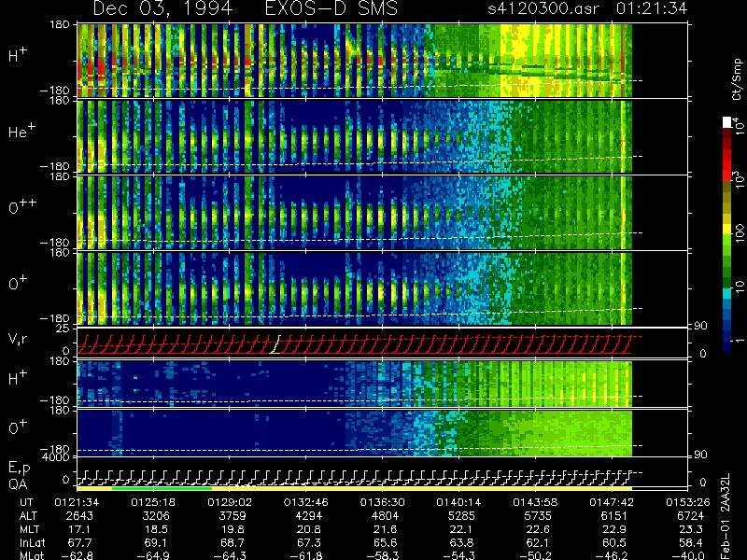Screen dimensions: 747x560
Task: Click the 'UT' row header
Action: tap(26, 502)
